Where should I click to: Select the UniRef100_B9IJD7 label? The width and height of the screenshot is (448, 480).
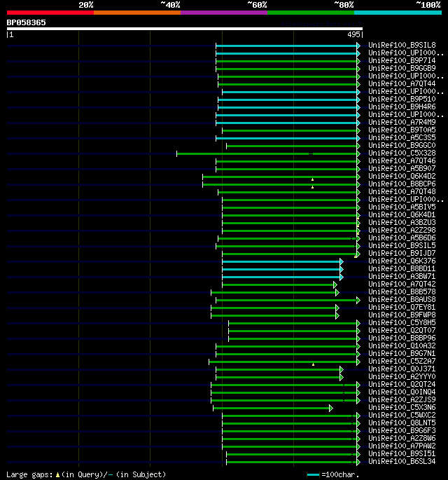click(402, 254)
